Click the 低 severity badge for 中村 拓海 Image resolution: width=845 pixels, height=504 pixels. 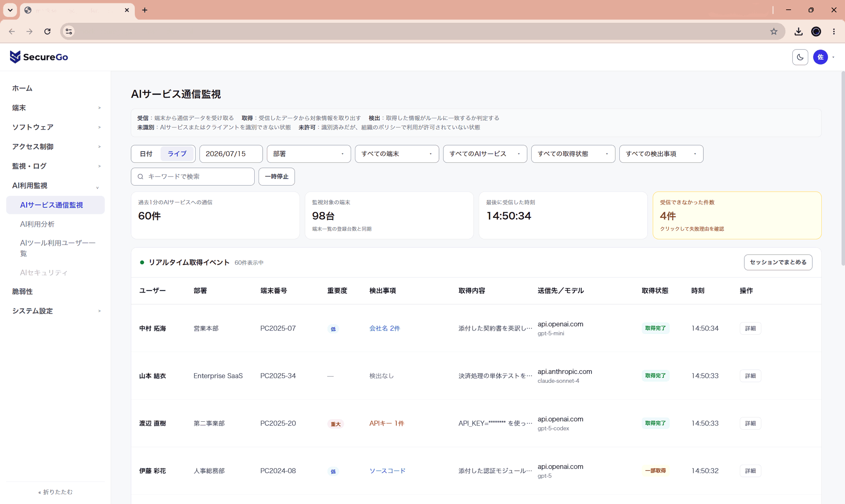[333, 329]
